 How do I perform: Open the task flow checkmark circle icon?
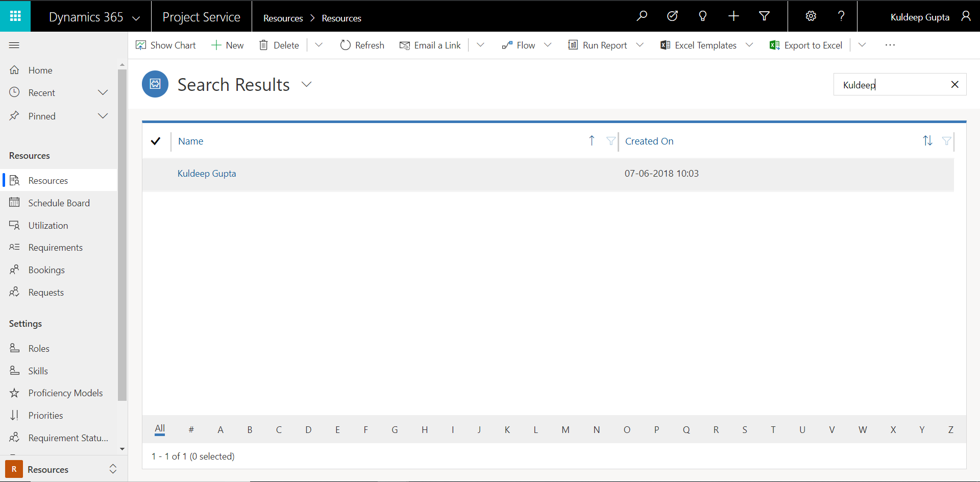673,16
